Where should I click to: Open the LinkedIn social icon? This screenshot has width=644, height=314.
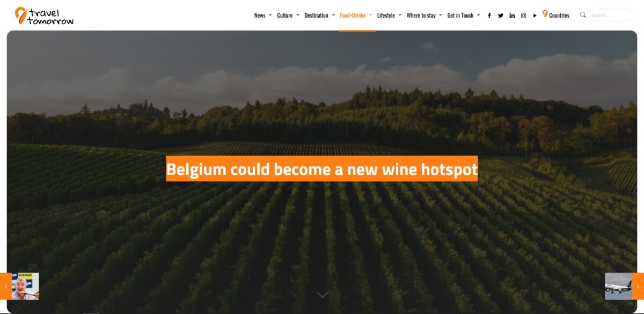tap(512, 16)
